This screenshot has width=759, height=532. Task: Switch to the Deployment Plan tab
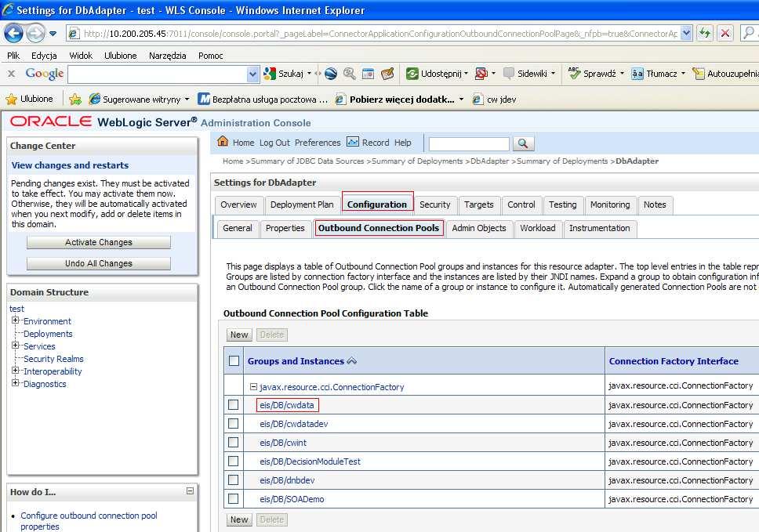click(302, 204)
